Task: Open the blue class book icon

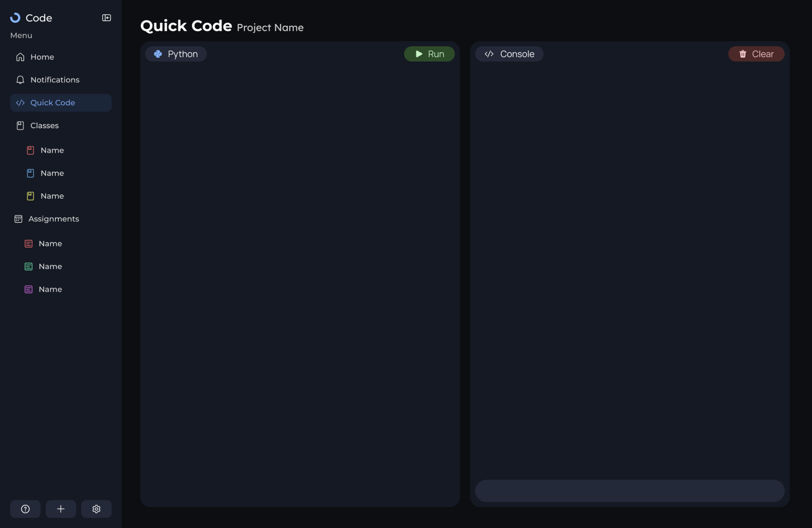Action: click(x=30, y=173)
